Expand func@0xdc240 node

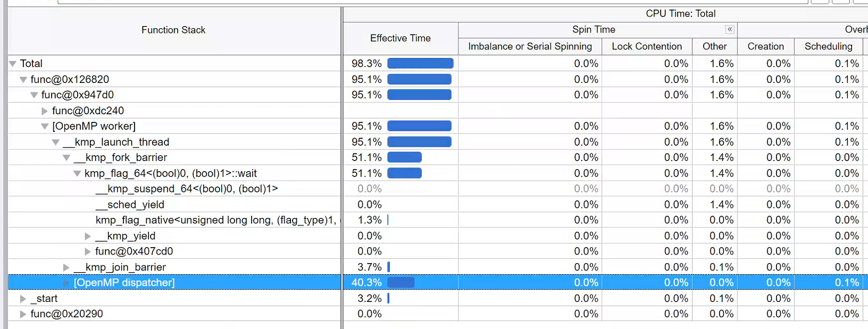45,111
